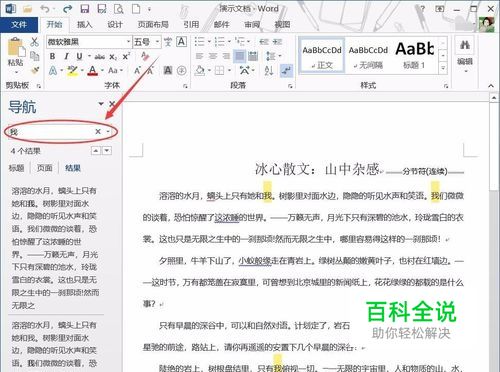Viewport: 500px width, 372px height.
Task: Apply red font color
Action: 93,70
